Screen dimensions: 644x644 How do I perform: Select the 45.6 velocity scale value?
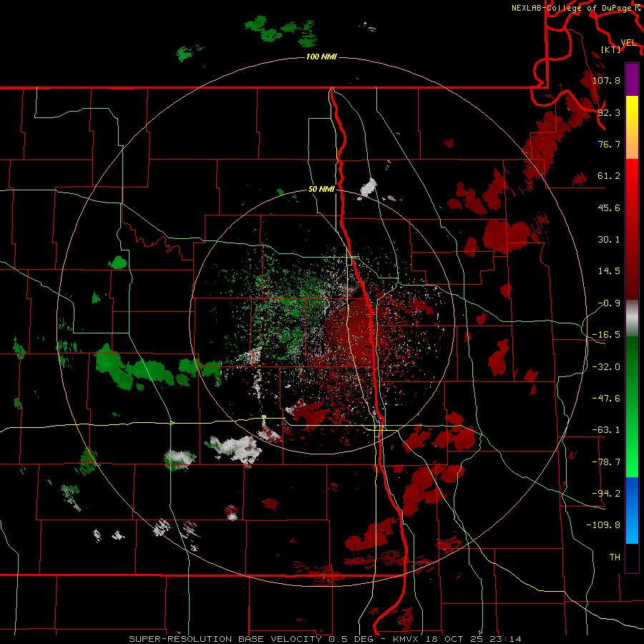(x=609, y=208)
